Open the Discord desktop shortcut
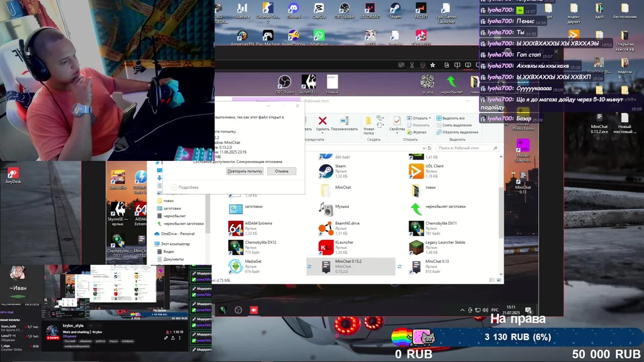Image resolution: width=644 pixels, height=362 pixels. [x=293, y=11]
